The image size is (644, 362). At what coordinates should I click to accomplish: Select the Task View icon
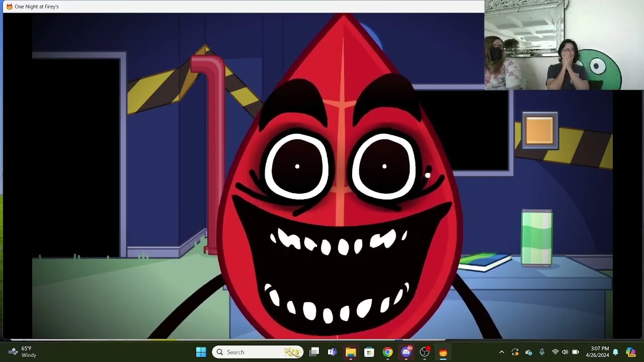[x=314, y=352]
